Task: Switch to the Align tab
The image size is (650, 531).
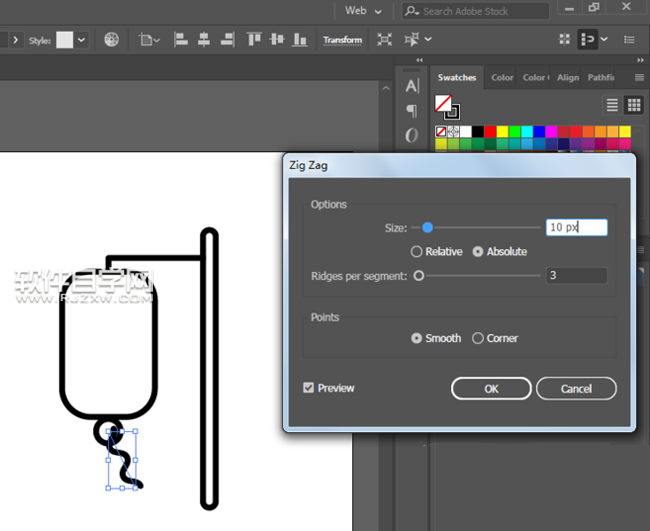Action: point(567,77)
